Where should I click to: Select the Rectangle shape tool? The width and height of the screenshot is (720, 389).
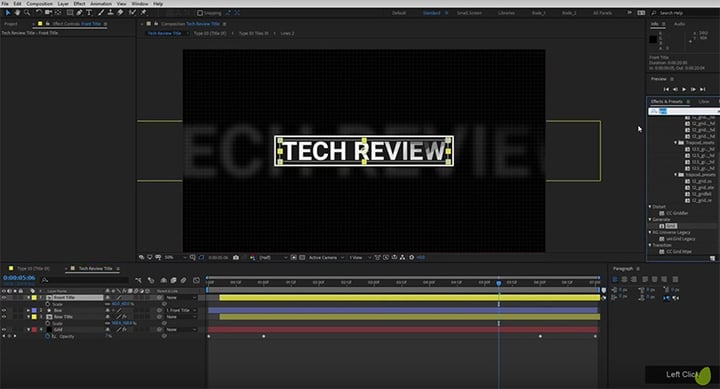70,12
